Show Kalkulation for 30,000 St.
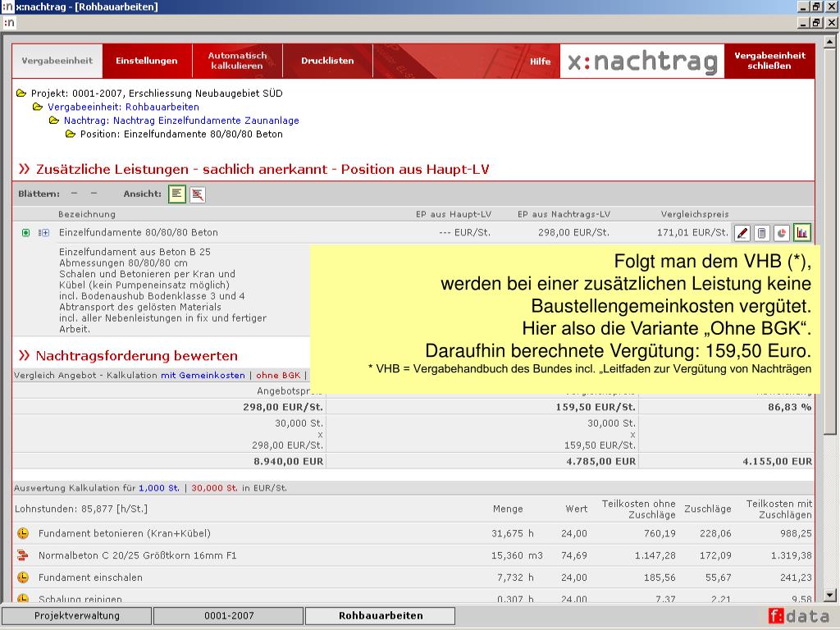 pos(214,488)
